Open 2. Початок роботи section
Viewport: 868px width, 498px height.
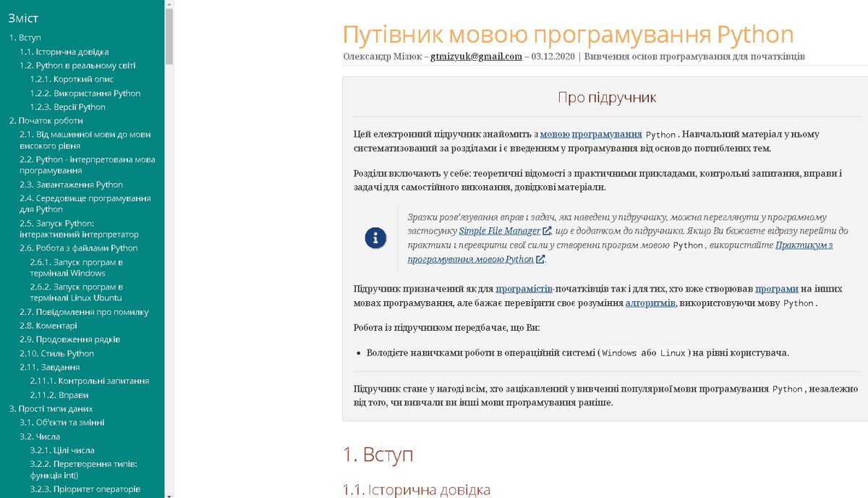coord(46,121)
